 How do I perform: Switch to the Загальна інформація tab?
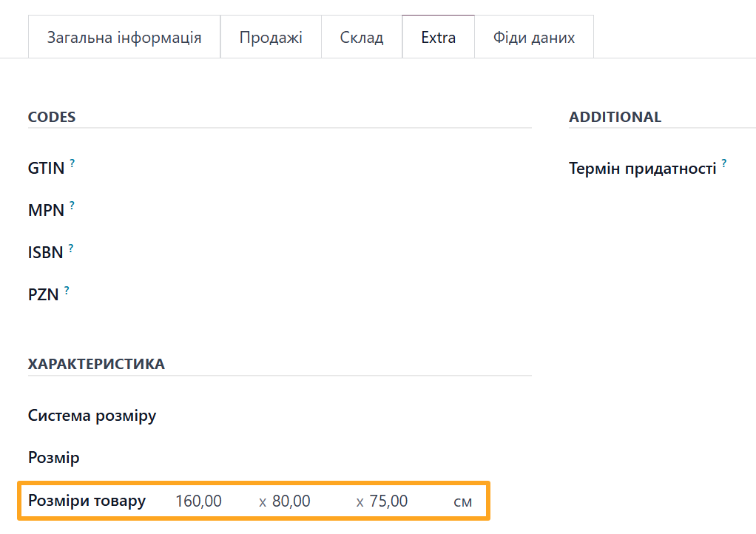pos(124,36)
